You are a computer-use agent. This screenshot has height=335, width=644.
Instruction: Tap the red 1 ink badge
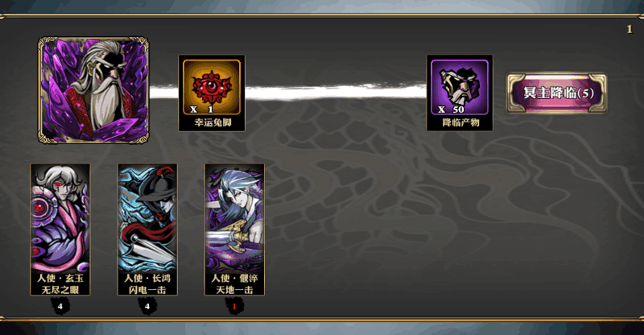coord(234,306)
